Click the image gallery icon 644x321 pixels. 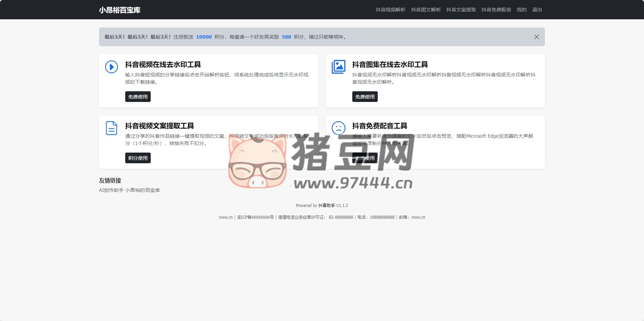tap(338, 67)
